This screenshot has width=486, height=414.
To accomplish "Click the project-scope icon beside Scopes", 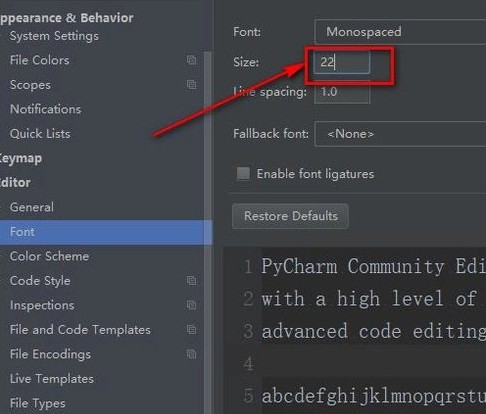I will click(x=191, y=85).
